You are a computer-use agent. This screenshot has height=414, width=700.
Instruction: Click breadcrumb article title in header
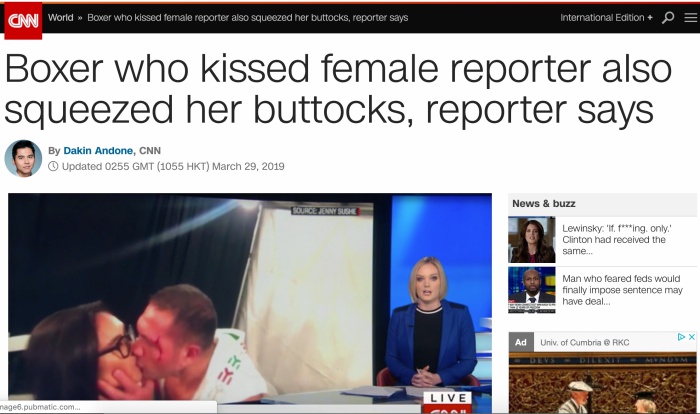coord(247,18)
